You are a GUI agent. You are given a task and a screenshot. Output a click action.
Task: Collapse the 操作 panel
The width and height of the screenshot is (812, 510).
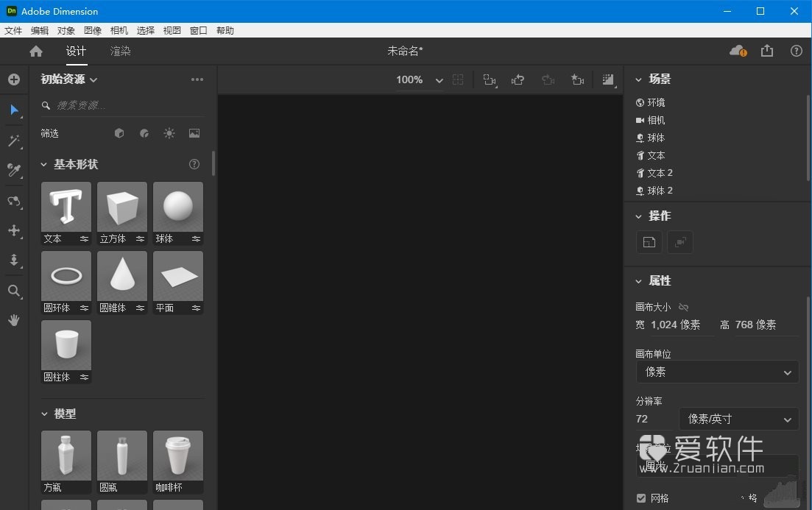click(638, 216)
